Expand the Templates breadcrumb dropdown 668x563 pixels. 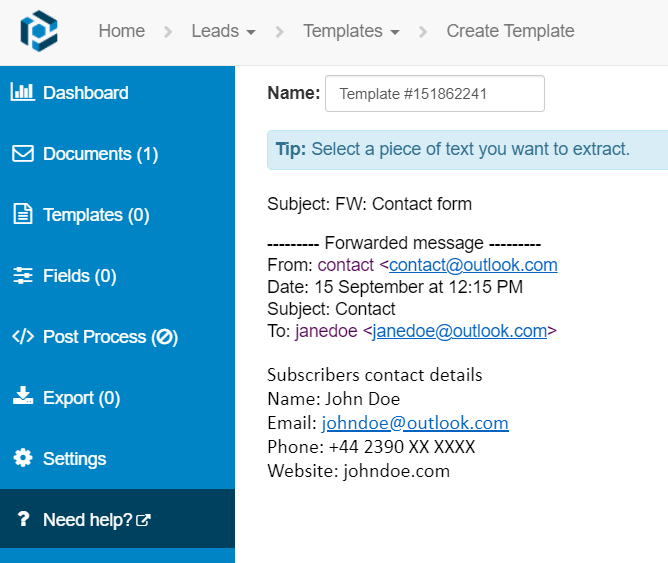(x=351, y=31)
